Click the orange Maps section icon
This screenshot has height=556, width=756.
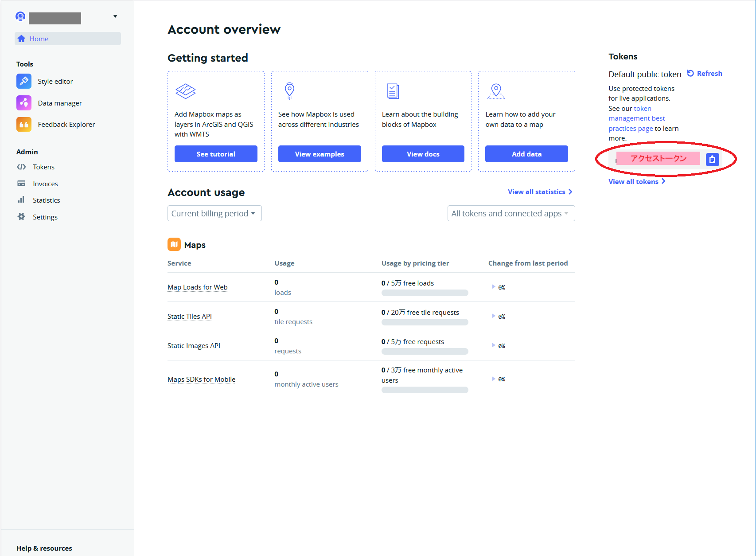tap(174, 244)
